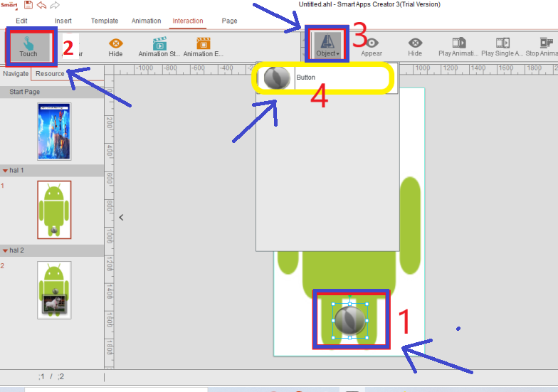The width and height of the screenshot is (558, 392).
Task: Choose the Animation Start trigger
Action: [159, 47]
